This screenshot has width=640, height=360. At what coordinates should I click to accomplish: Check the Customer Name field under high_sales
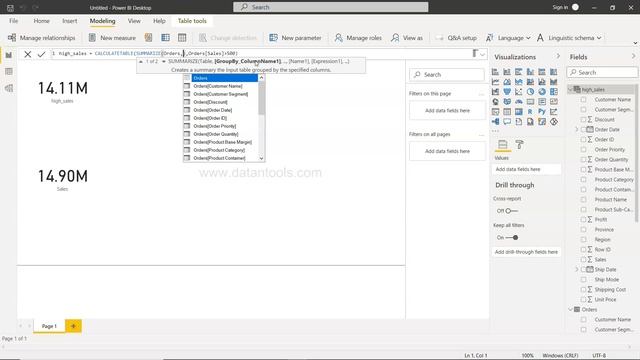tap(584, 100)
